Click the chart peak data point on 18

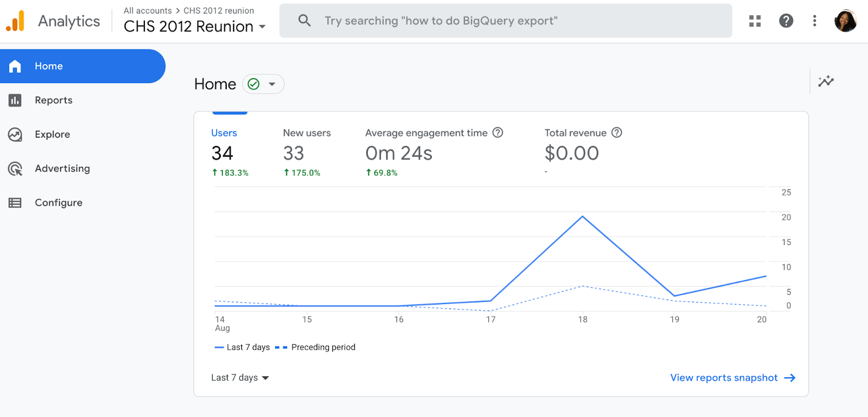(582, 216)
